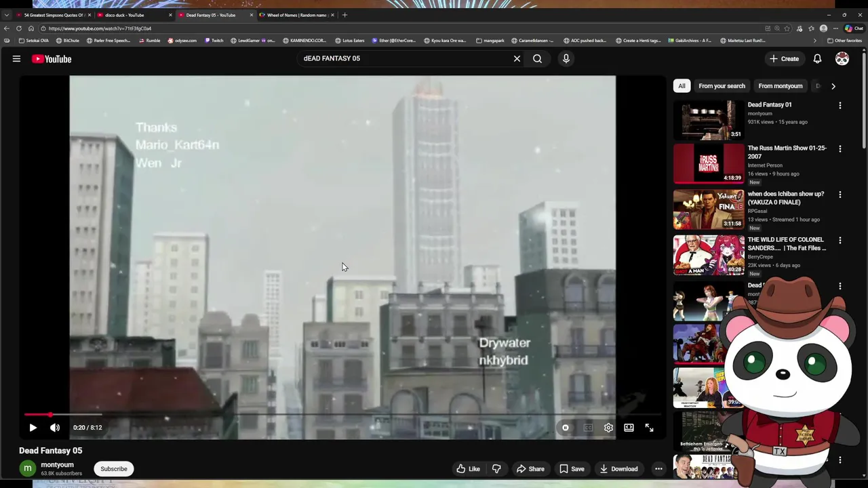868x488 pixels.
Task: Run search with the magnifier button
Action: pyautogui.click(x=537, y=59)
